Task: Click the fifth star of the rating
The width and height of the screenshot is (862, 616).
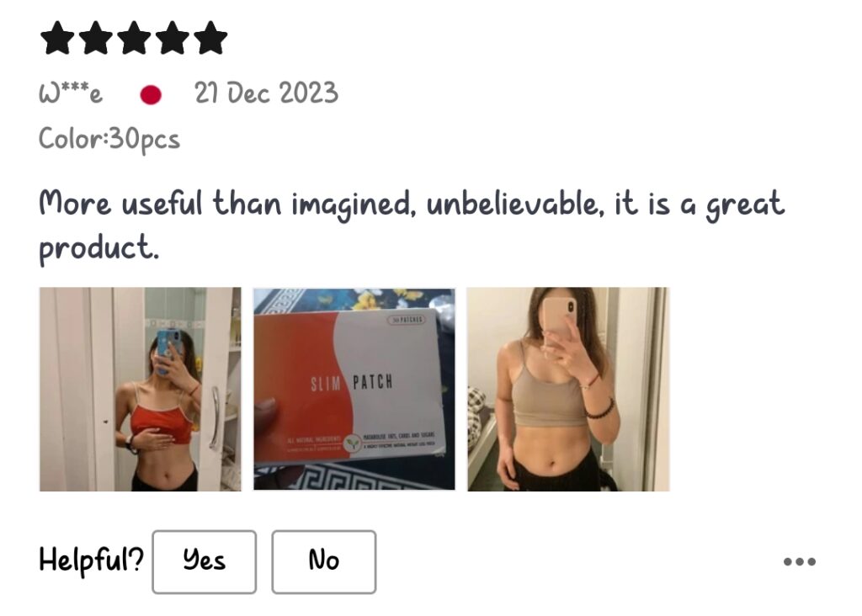Action: point(210,38)
